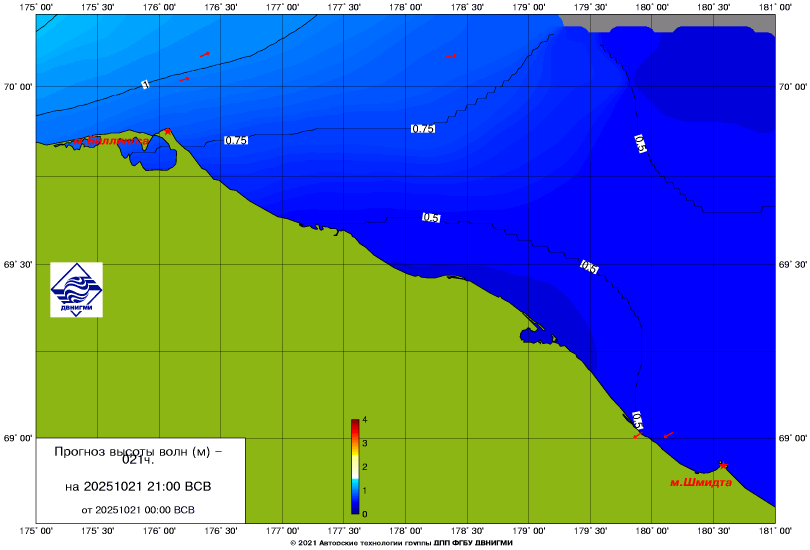Click the 0.75 contour label near м.Биллингса
The height and width of the screenshot is (550, 810).
[x=236, y=141]
